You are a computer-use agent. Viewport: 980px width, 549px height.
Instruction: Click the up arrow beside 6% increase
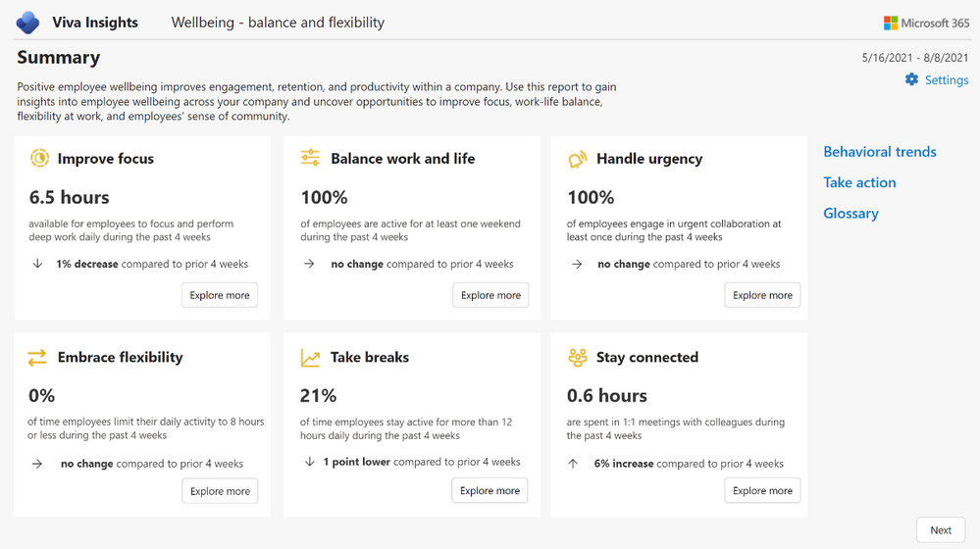(x=573, y=464)
